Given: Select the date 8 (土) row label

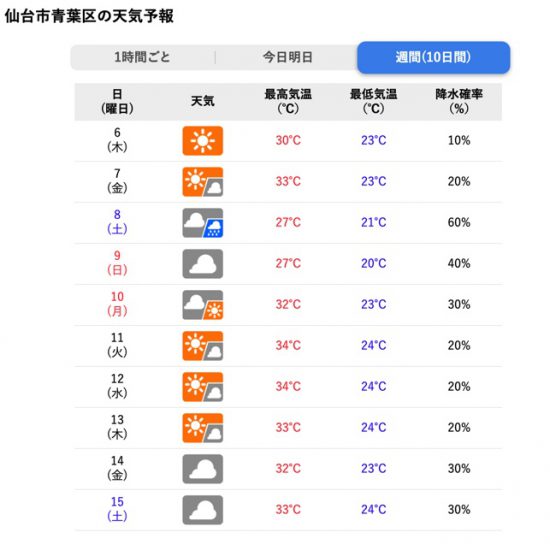Looking at the screenshot, I should [x=117, y=222].
